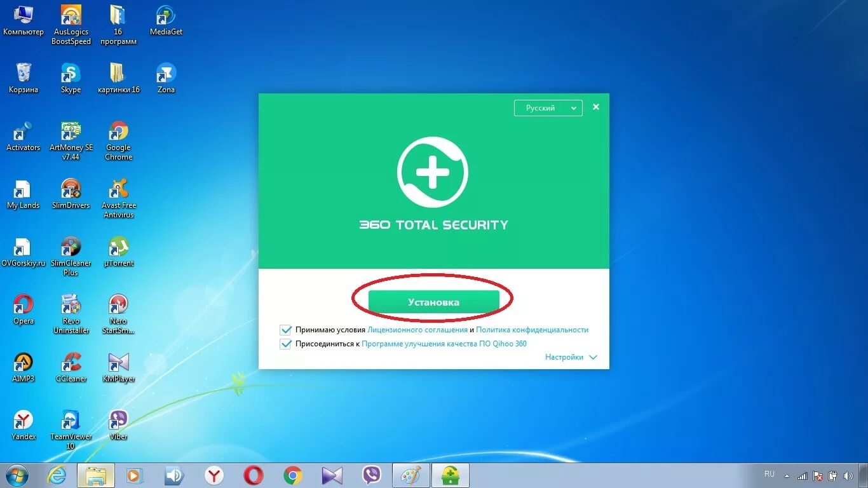Launch Chrome from the taskbar

(x=293, y=475)
